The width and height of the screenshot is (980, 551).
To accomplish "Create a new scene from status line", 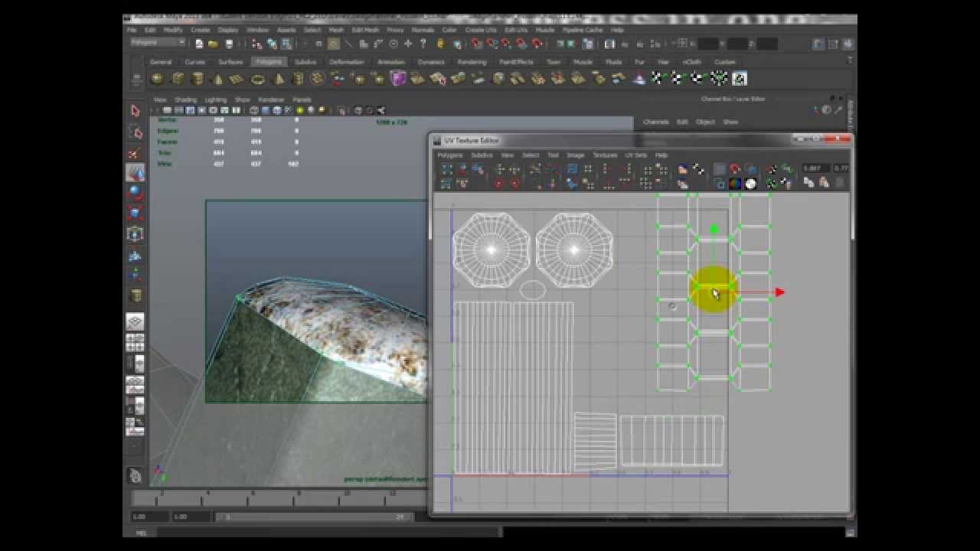I will (x=199, y=44).
